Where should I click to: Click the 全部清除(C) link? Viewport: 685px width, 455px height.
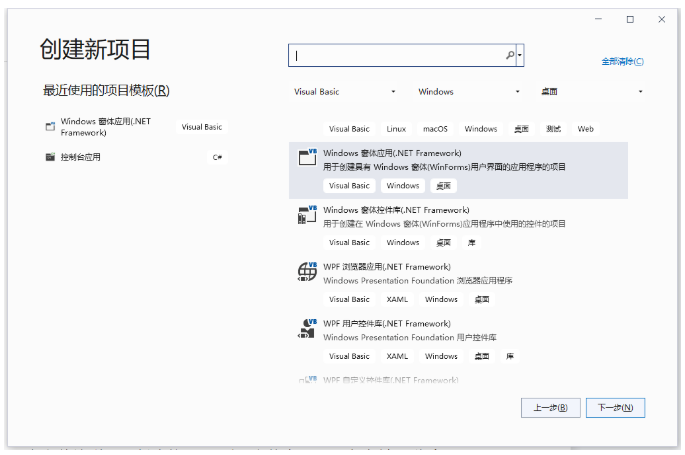click(623, 61)
